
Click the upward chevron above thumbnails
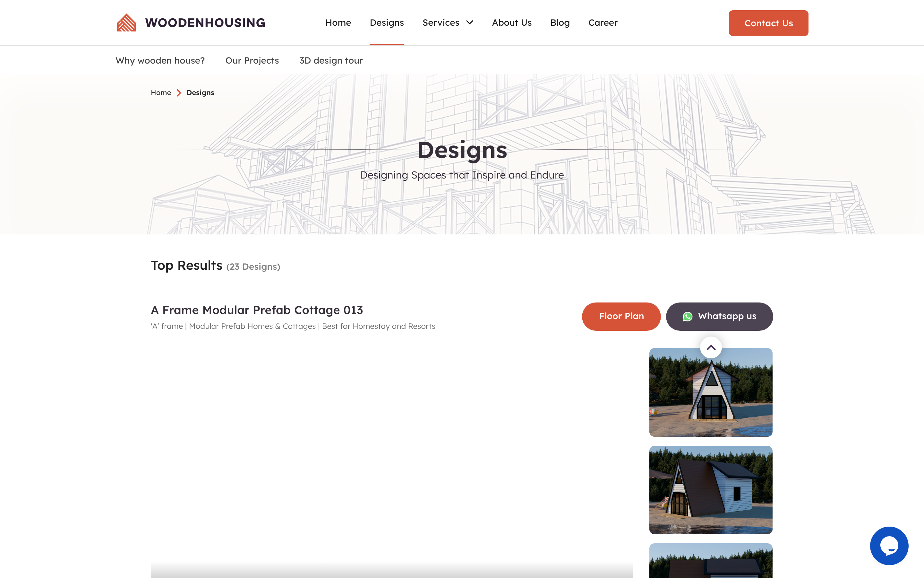(x=711, y=347)
